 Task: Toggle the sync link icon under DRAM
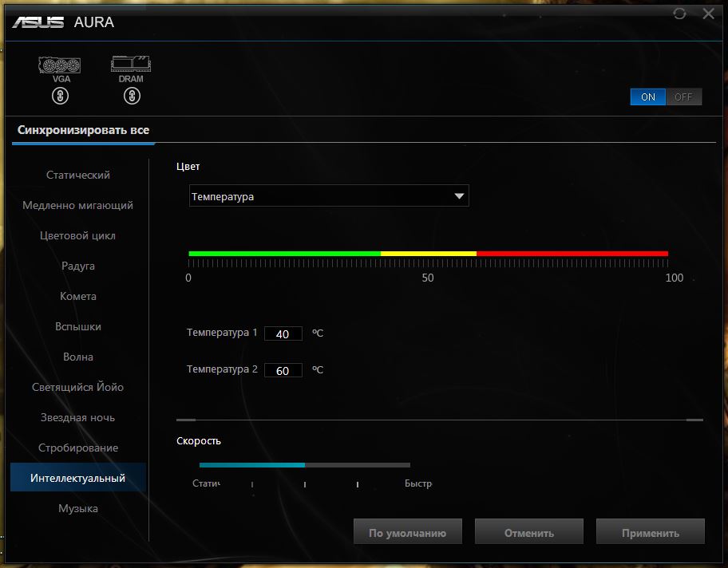[x=132, y=96]
